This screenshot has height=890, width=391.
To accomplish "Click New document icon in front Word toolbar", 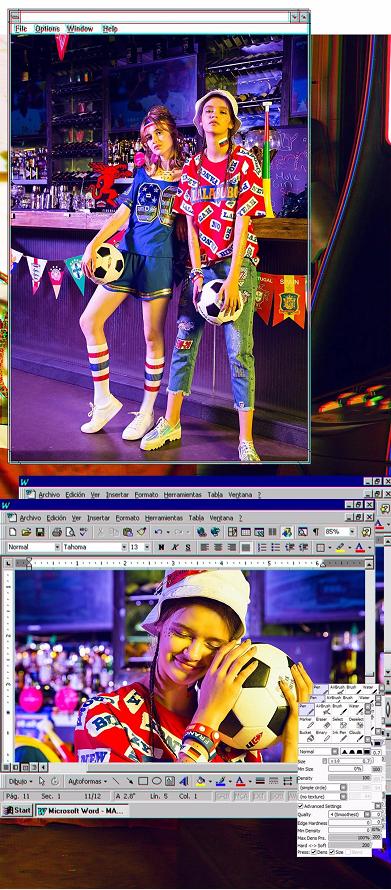I will point(12,532).
